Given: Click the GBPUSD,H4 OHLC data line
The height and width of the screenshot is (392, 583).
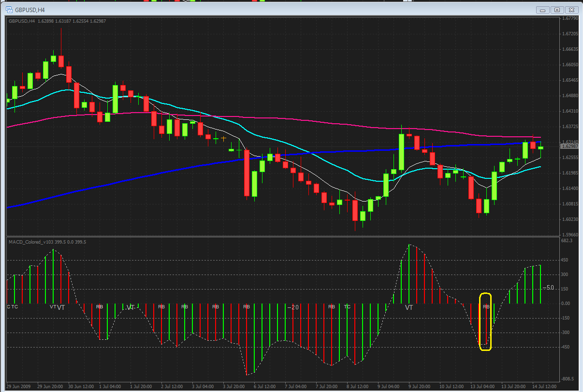Looking at the screenshot, I should 57,21.
